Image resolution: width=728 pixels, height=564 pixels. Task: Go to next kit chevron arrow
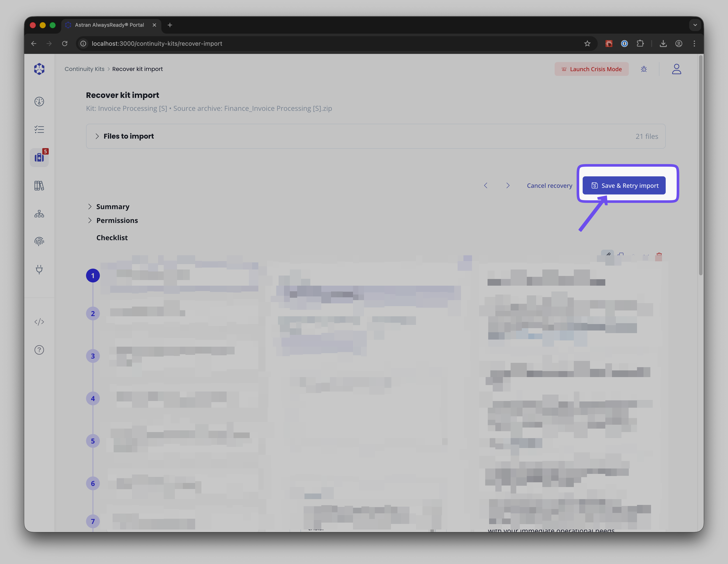508,186
